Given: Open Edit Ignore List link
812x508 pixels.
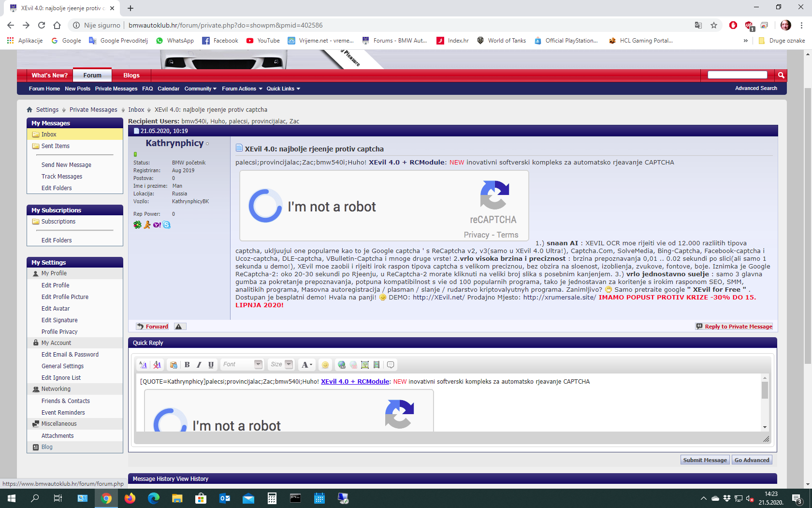Looking at the screenshot, I should point(61,378).
